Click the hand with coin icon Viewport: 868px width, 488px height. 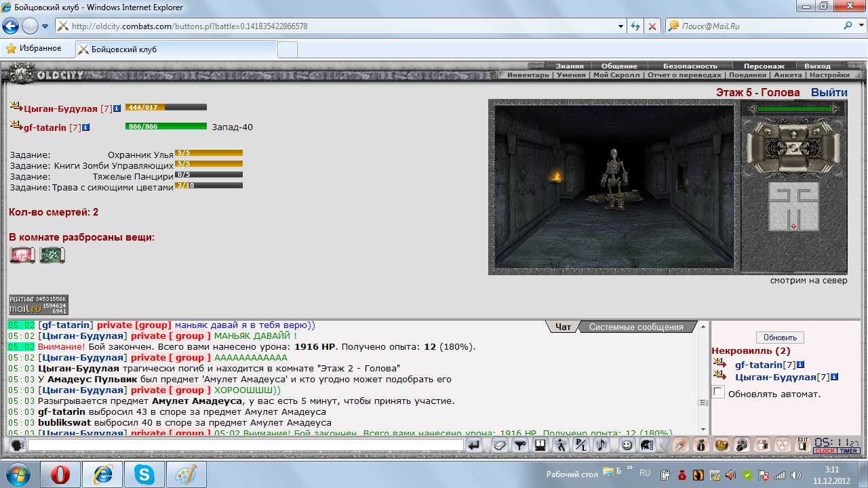743,445
